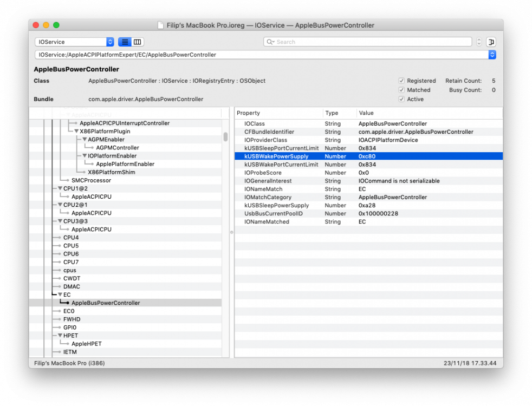Select the EC0 tree item

(x=69, y=311)
